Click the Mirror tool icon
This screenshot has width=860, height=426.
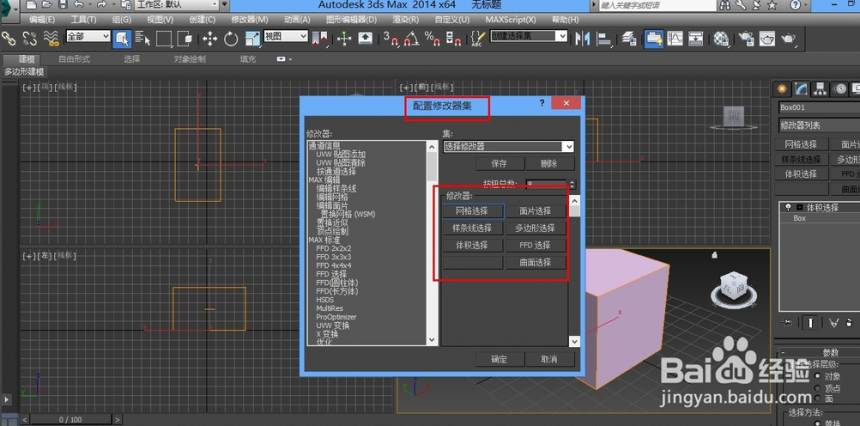(x=582, y=39)
